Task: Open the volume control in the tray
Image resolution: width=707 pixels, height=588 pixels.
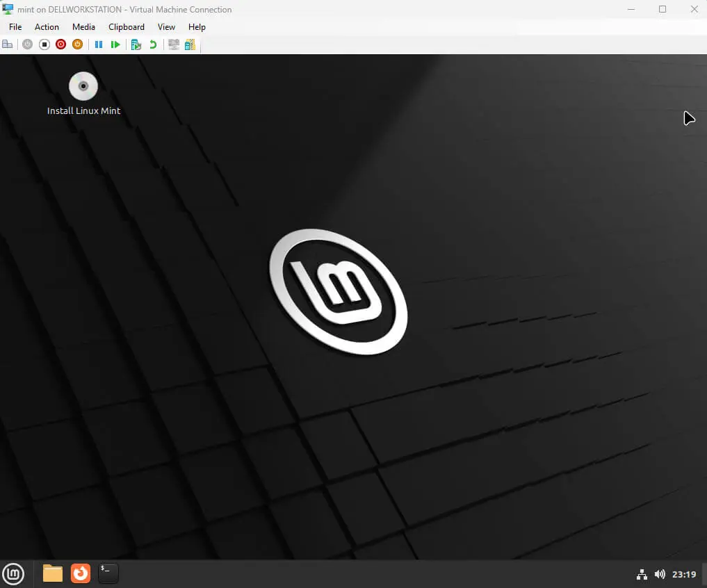Action: pyautogui.click(x=660, y=574)
